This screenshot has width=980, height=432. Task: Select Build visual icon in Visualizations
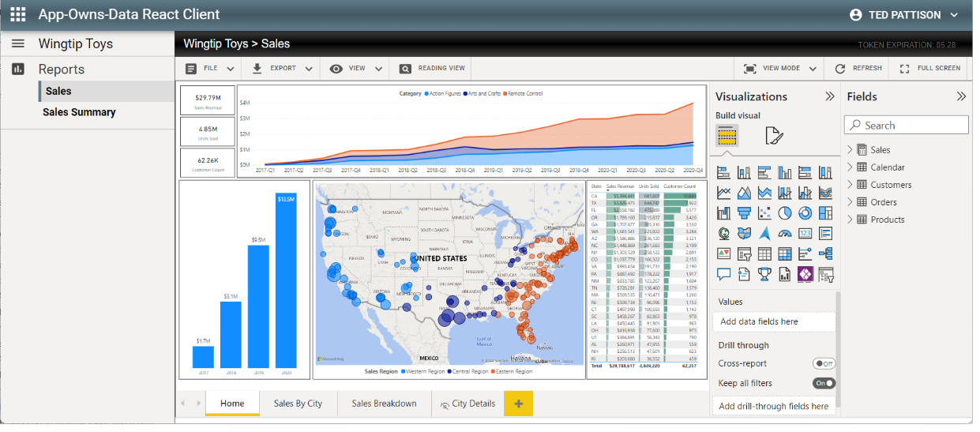[727, 136]
